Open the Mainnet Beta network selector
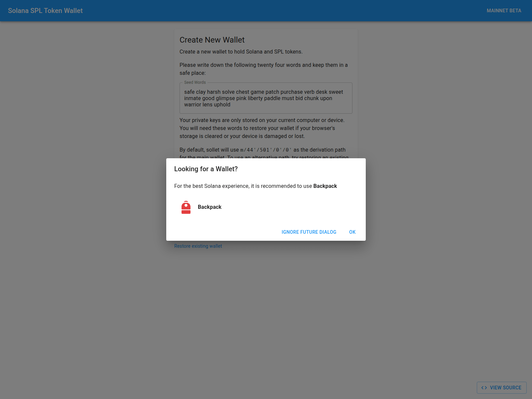This screenshot has width=532, height=399. click(503, 11)
